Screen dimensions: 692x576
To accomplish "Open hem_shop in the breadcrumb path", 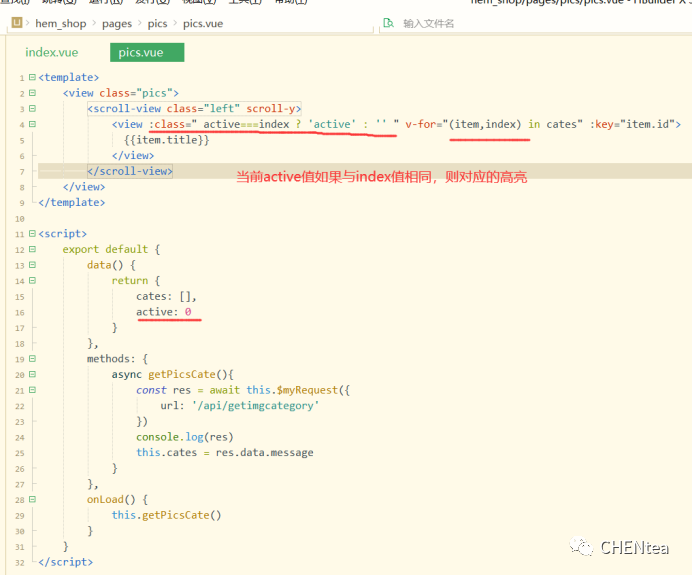I will (61, 23).
